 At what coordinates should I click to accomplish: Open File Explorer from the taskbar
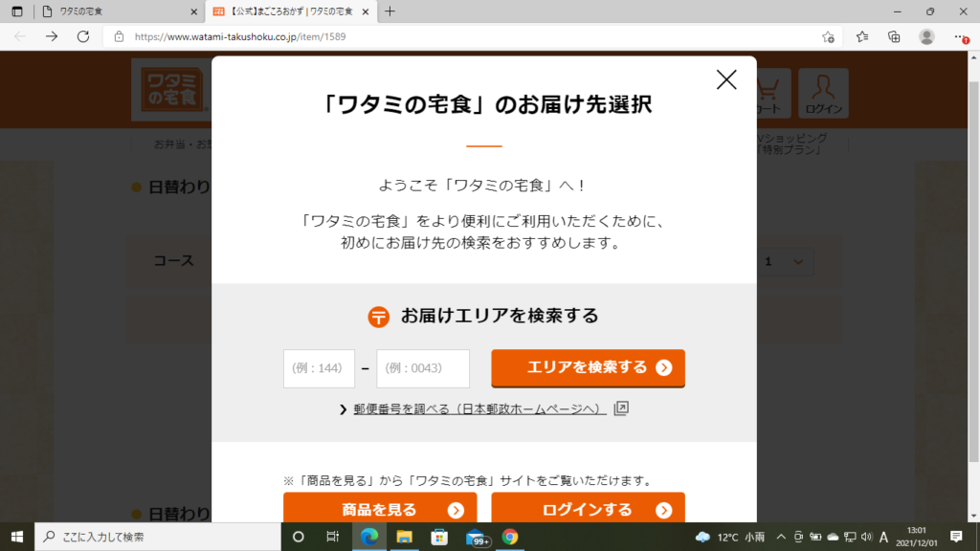pos(405,537)
